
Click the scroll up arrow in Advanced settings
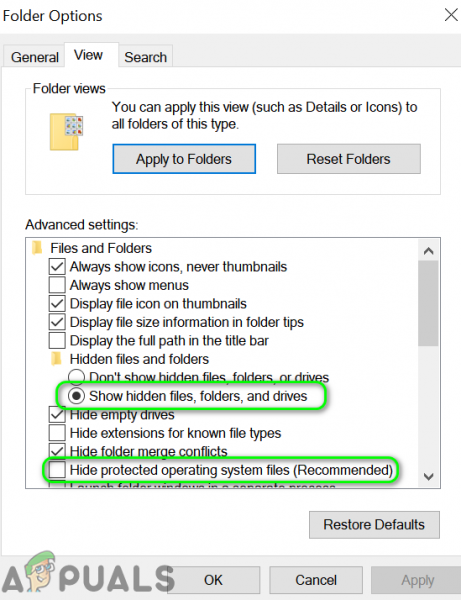point(428,251)
